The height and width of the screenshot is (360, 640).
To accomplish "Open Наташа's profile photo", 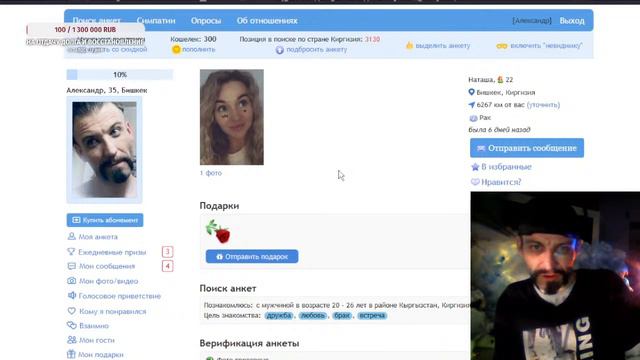I will pyautogui.click(x=232, y=117).
